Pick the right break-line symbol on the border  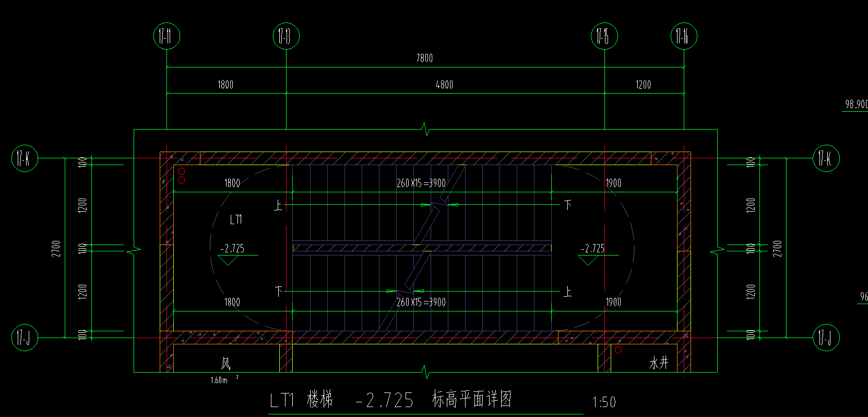click(717, 250)
